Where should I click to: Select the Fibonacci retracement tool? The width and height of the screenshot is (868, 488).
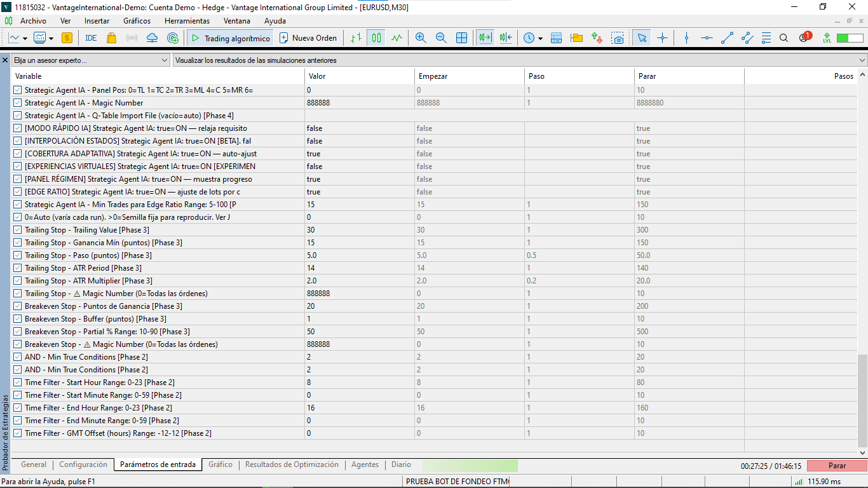click(x=766, y=38)
